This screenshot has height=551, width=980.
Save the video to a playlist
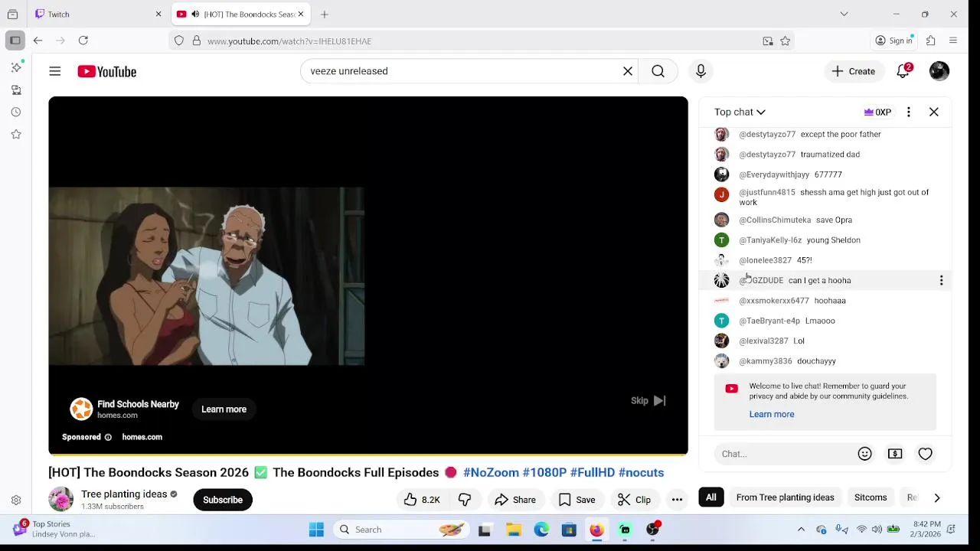[x=577, y=500]
